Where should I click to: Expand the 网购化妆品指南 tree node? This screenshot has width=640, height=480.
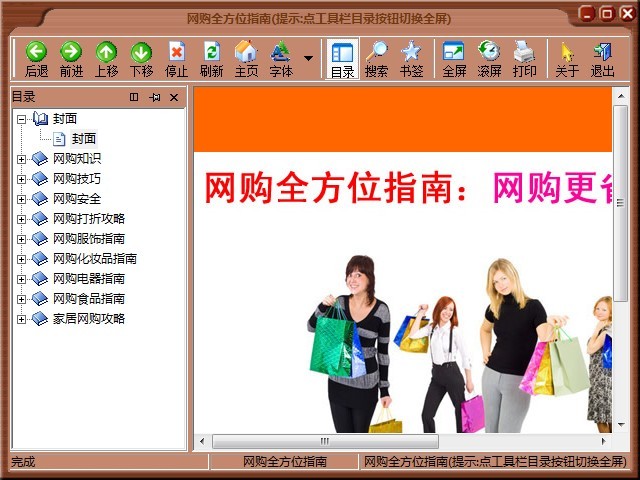pos(21,259)
